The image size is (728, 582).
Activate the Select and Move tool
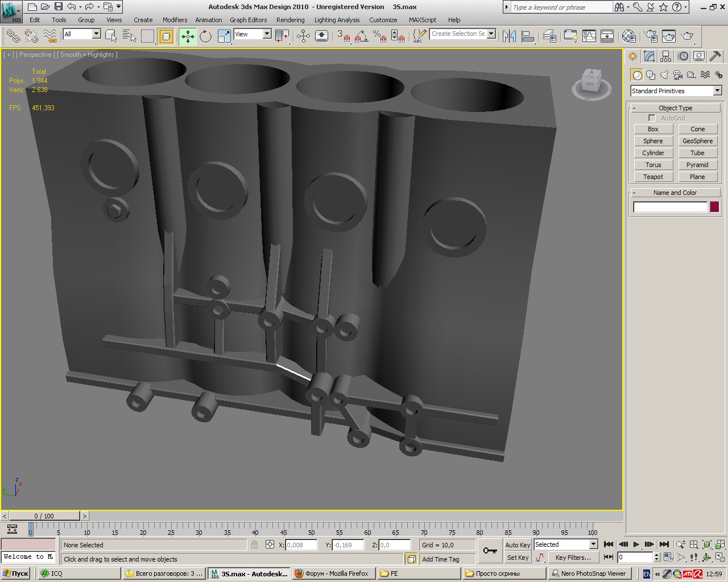[x=187, y=36]
